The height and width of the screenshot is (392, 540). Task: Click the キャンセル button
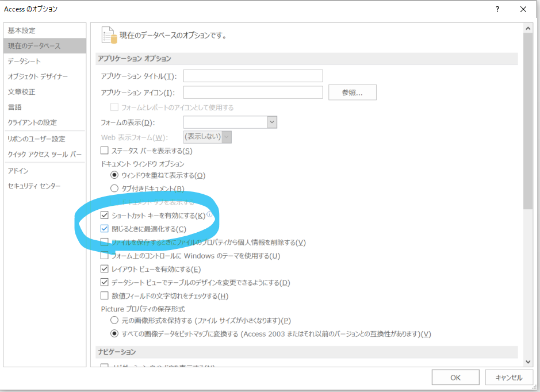[x=509, y=378]
